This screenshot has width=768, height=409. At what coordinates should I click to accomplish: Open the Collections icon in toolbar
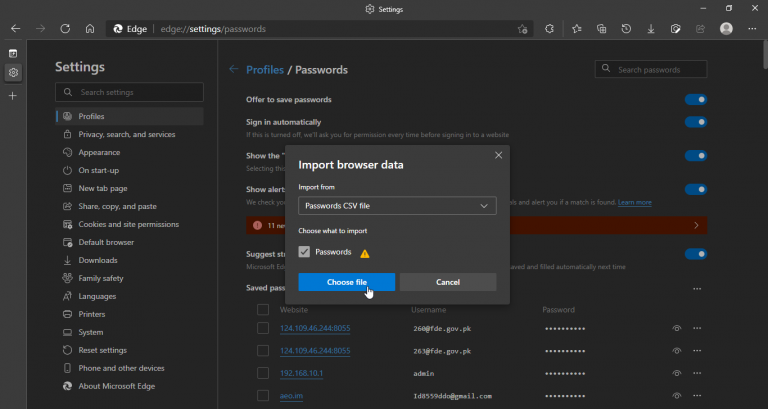[x=601, y=29]
